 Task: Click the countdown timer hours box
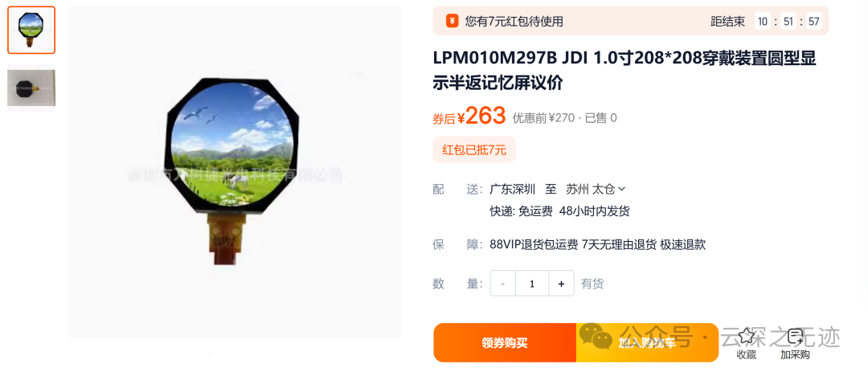[763, 22]
